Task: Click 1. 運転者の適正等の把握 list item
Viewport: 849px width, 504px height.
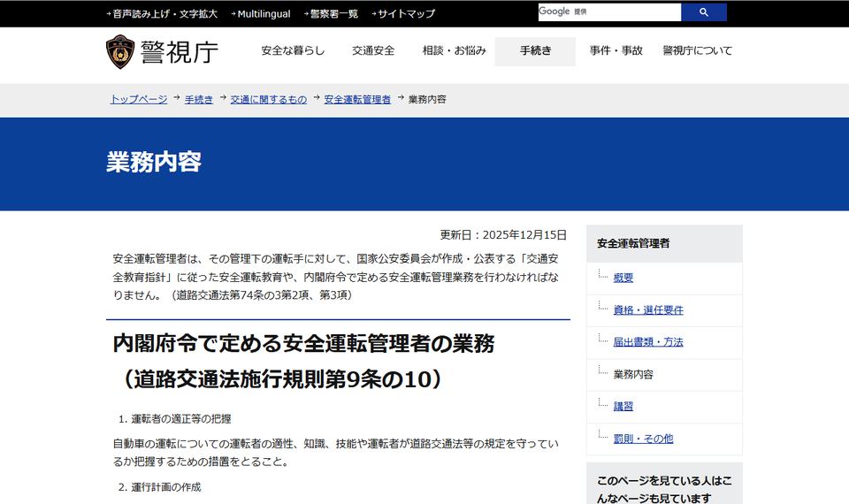Action: pos(174,419)
